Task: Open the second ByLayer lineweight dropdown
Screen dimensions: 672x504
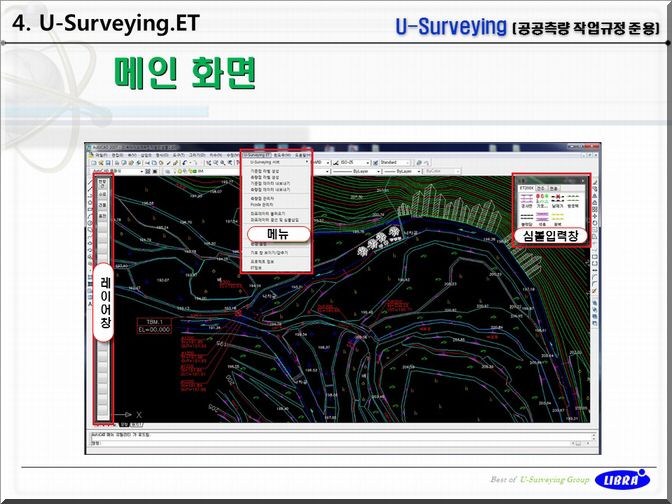Action: click(402, 171)
